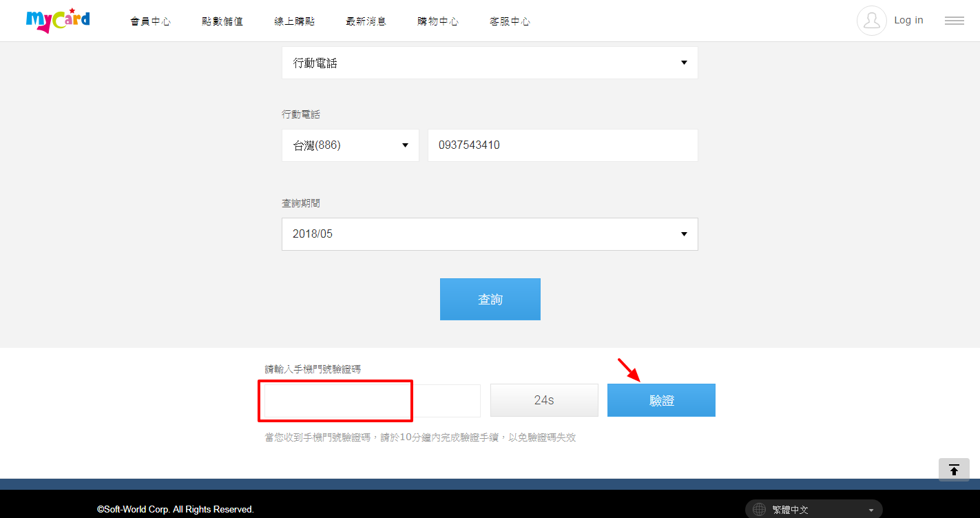Go to 點數儲值 in navigation

pyautogui.click(x=222, y=21)
